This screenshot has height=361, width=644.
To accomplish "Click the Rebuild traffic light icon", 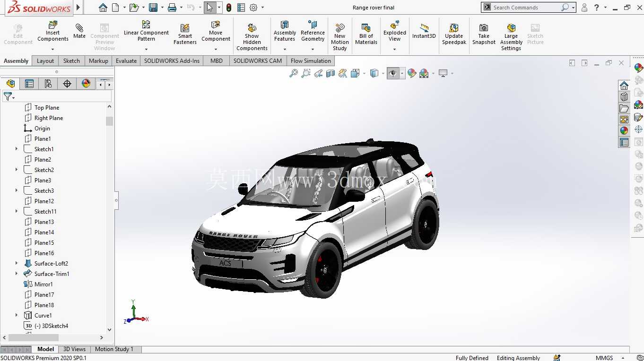I will click(x=229, y=8).
